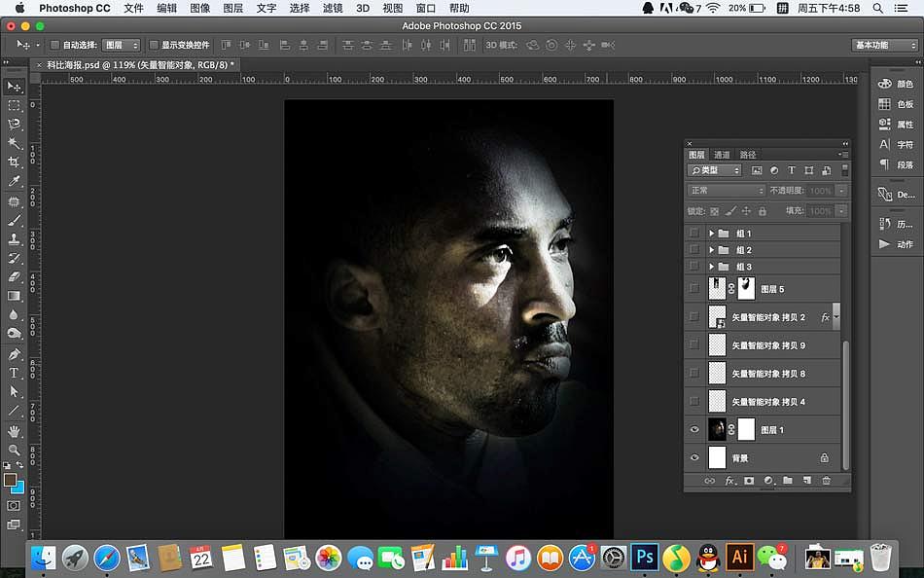Select the Eyedropper tool
924x578 pixels.
click(x=15, y=181)
